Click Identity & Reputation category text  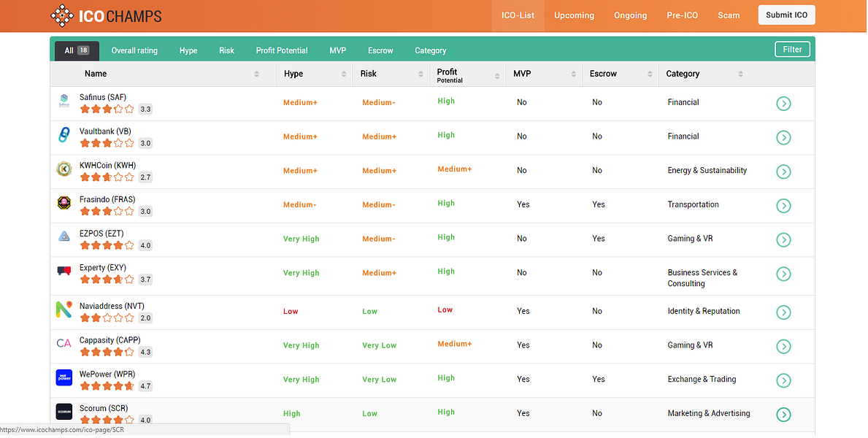click(x=704, y=311)
